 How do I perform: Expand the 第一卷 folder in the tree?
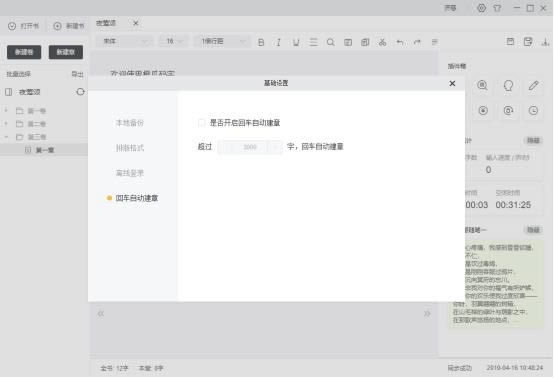click(x=6, y=111)
